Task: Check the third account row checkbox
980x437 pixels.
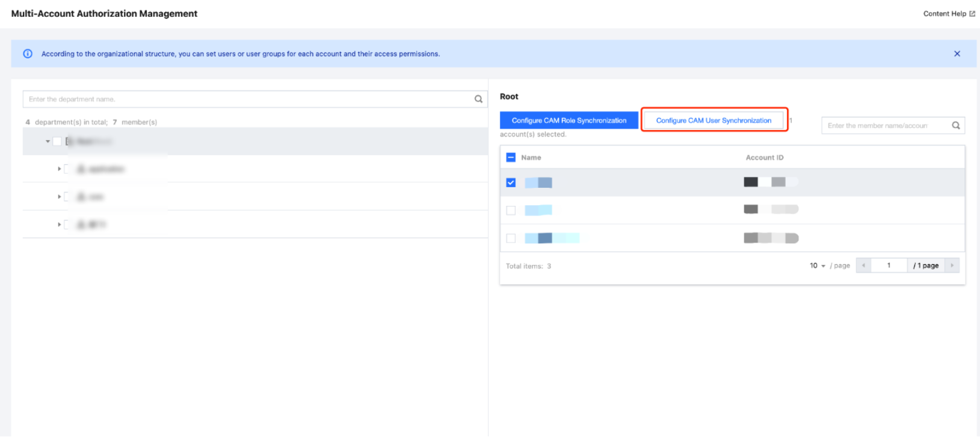Action: point(511,238)
